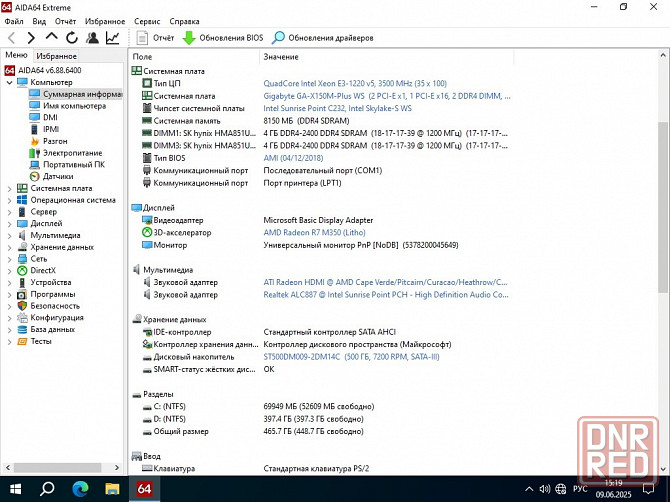Open Gigabyte GA-X150M-Plus WS link
The width and height of the screenshot is (670, 502).
tap(387, 96)
